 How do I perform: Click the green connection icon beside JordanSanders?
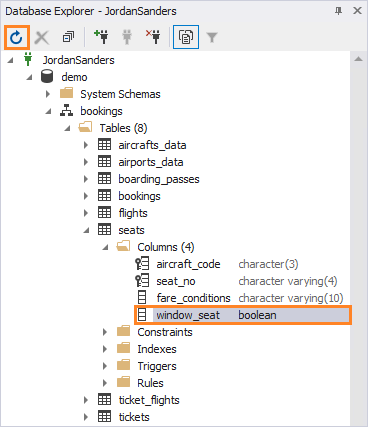click(x=28, y=59)
